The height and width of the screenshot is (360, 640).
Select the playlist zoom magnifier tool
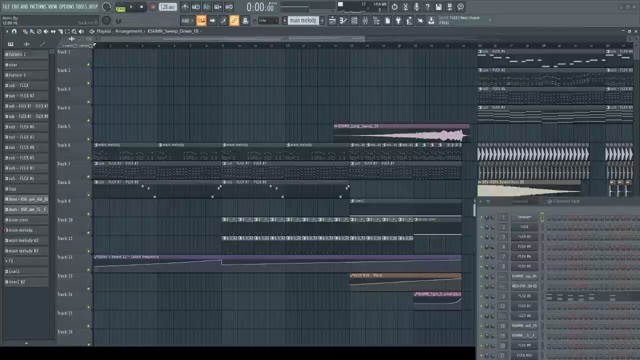[x=74, y=31]
